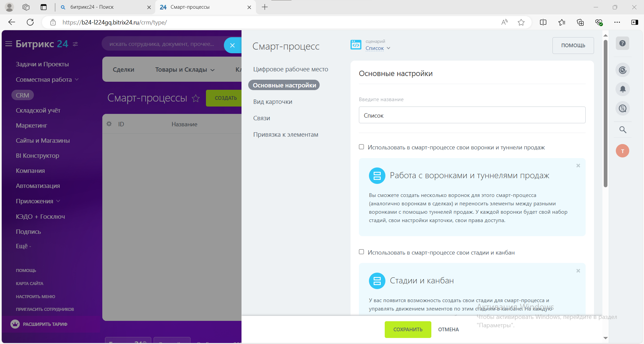644x344 pixels.
Task: Switch to the битрикс24 - Поиск browser tab
Action: (x=105, y=7)
